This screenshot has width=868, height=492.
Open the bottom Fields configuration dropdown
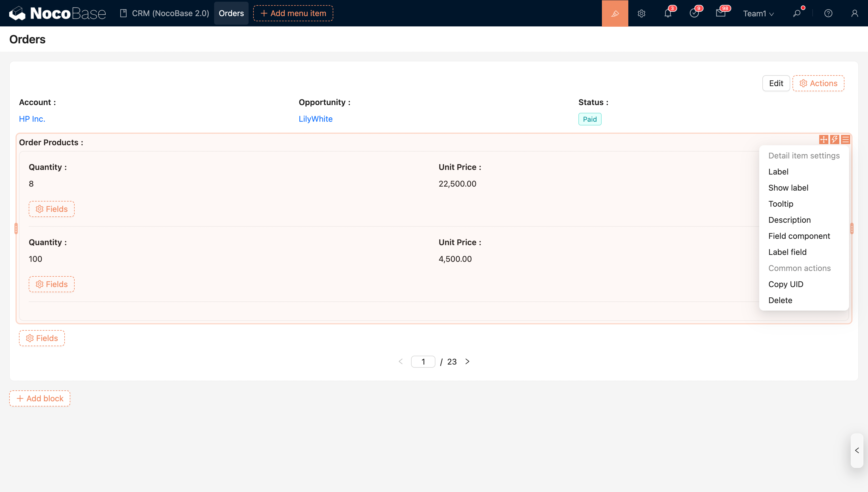coord(42,338)
